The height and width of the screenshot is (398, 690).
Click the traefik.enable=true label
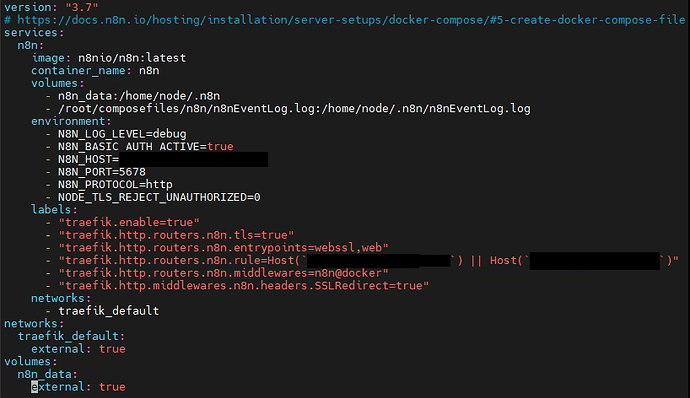coord(129,222)
